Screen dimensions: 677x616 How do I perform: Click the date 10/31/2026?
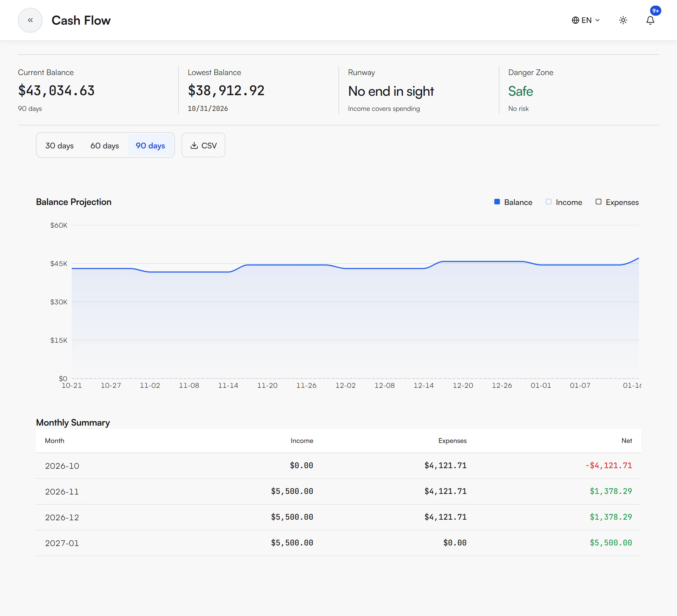tap(208, 108)
